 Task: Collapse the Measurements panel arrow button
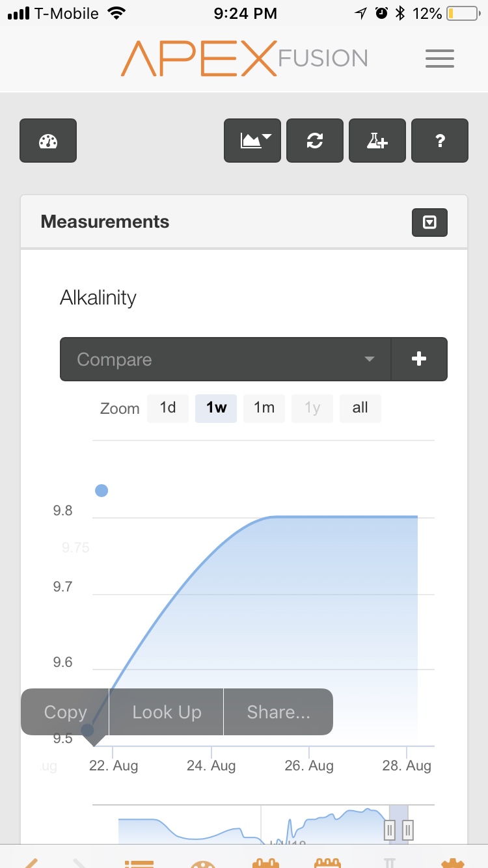pyautogui.click(x=429, y=223)
